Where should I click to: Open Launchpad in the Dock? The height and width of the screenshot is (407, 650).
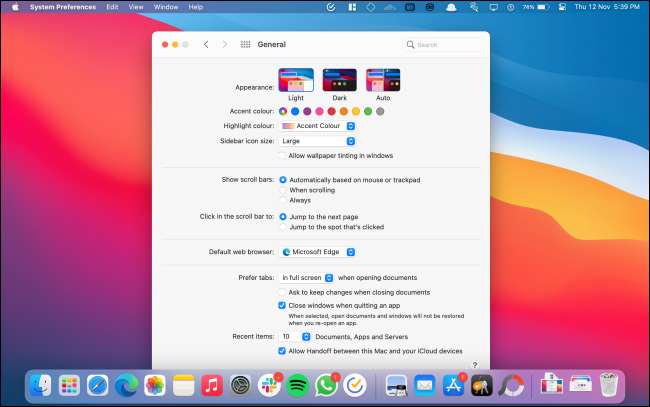click(69, 385)
